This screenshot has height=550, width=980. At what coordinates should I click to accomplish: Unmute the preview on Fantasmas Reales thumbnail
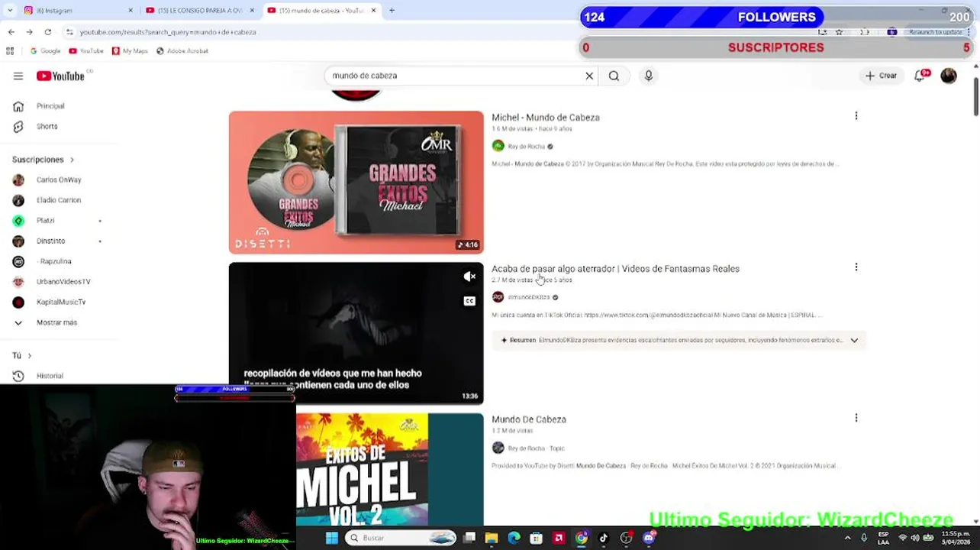[469, 277]
